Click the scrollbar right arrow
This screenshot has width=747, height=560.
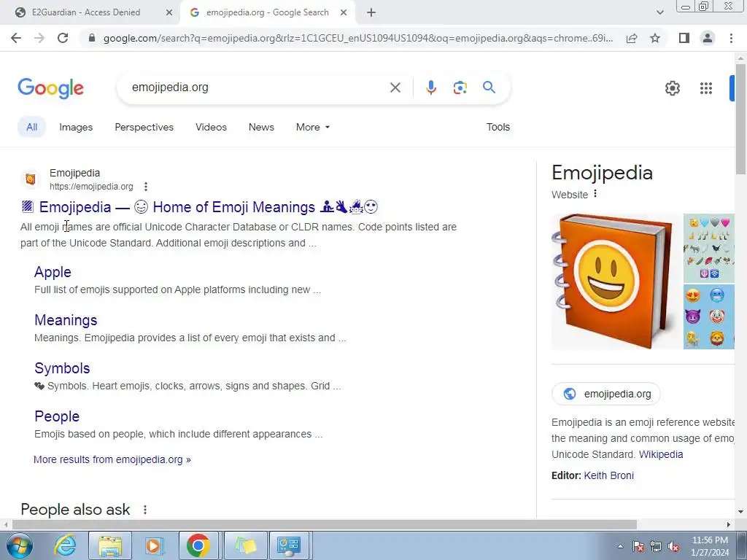729,524
